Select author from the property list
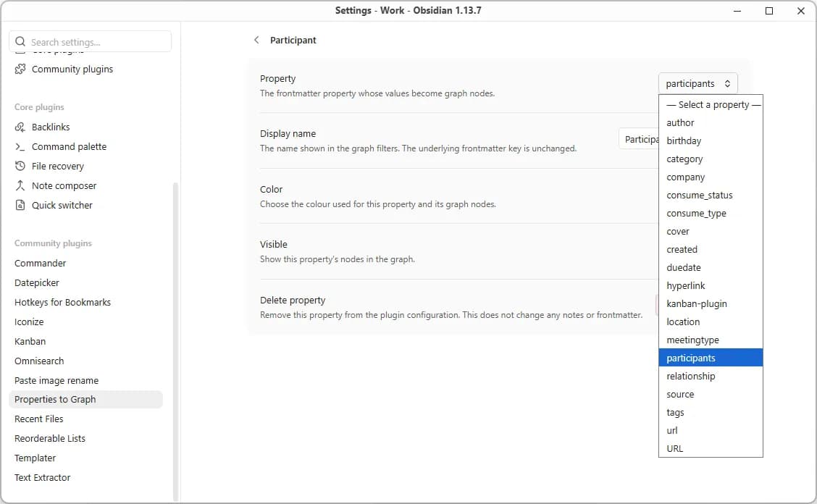Image resolution: width=817 pixels, height=504 pixels. tap(711, 123)
